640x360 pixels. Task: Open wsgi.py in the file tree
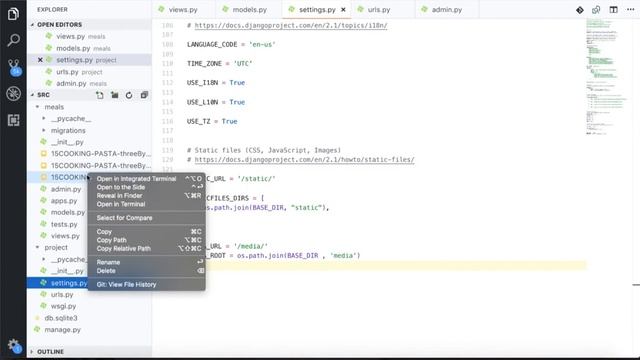point(63,306)
